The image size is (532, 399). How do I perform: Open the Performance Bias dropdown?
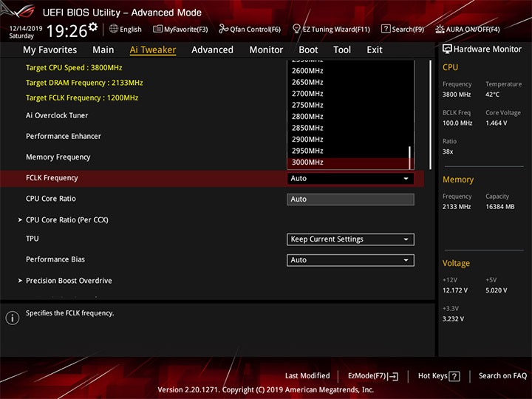tap(350, 260)
